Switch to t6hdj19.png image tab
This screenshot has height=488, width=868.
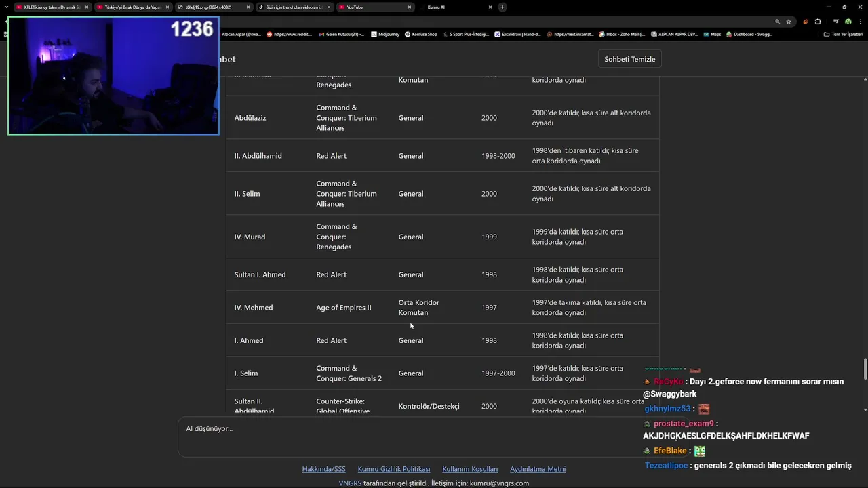click(214, 7)
